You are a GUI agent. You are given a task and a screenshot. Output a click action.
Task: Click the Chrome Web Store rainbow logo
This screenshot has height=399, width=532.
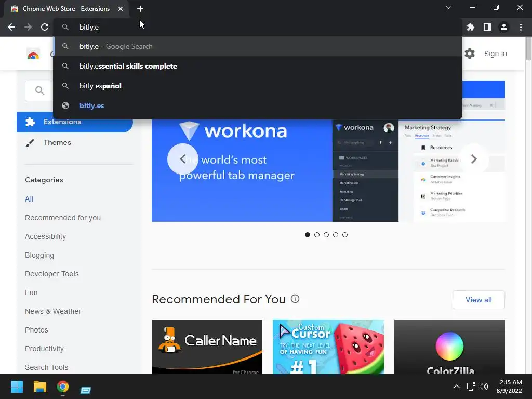pos(33,54)
